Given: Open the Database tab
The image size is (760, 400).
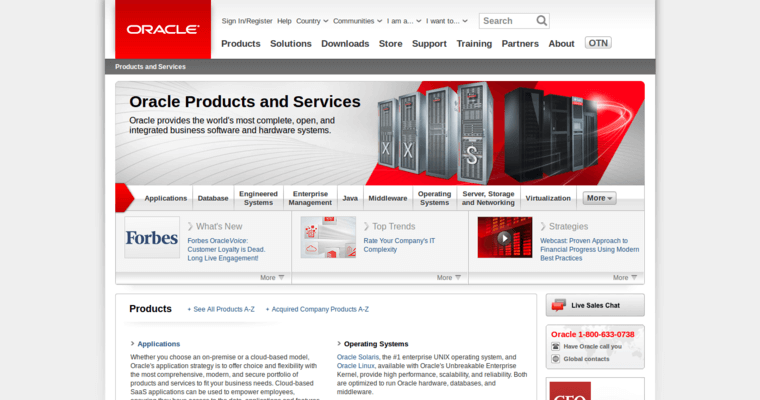Looking at the screenshot, I should pyautogui.click(x=212, y=198).
